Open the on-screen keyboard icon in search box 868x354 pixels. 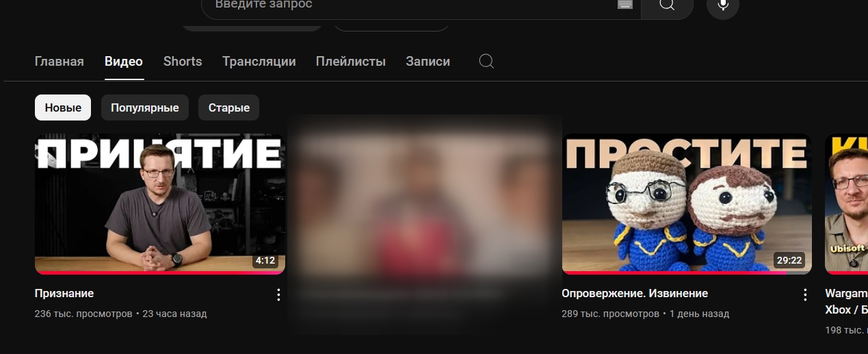pyautogui.click(x=625, y=4)
